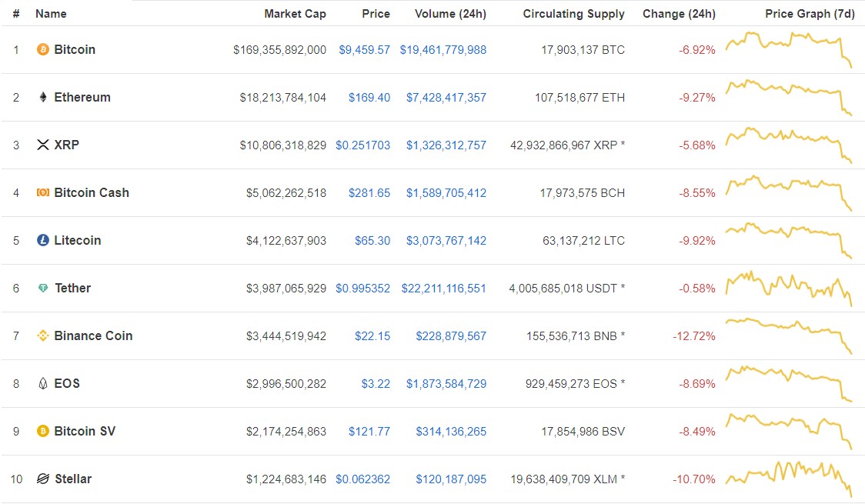Open the Binance Coin name link

pyautogui.click(x=93, y=335)
